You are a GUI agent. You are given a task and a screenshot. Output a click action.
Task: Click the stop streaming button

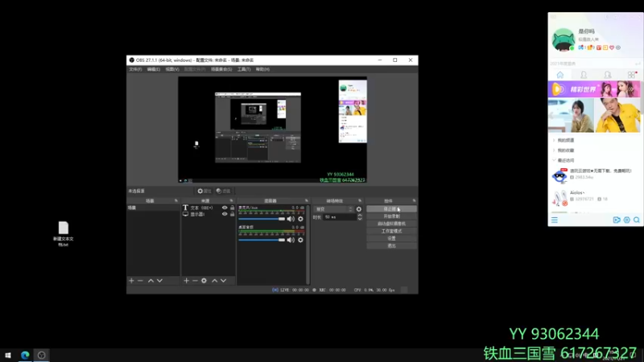[x=391, y=209]
